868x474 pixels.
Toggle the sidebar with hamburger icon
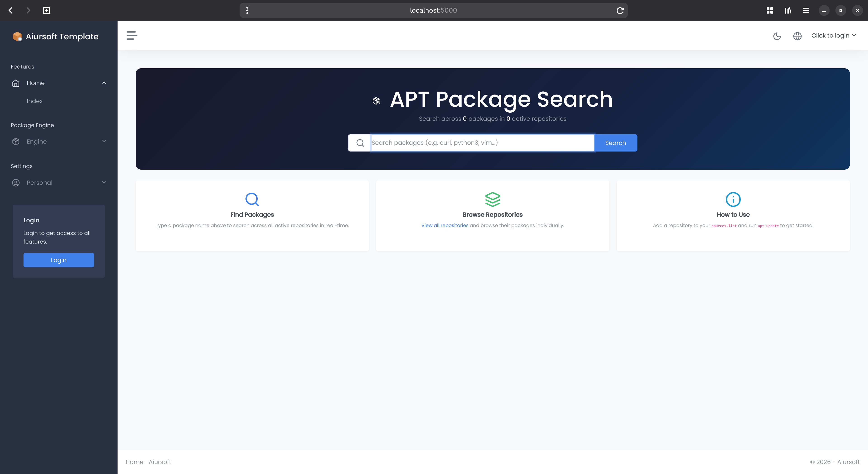(x=132, y=36)
